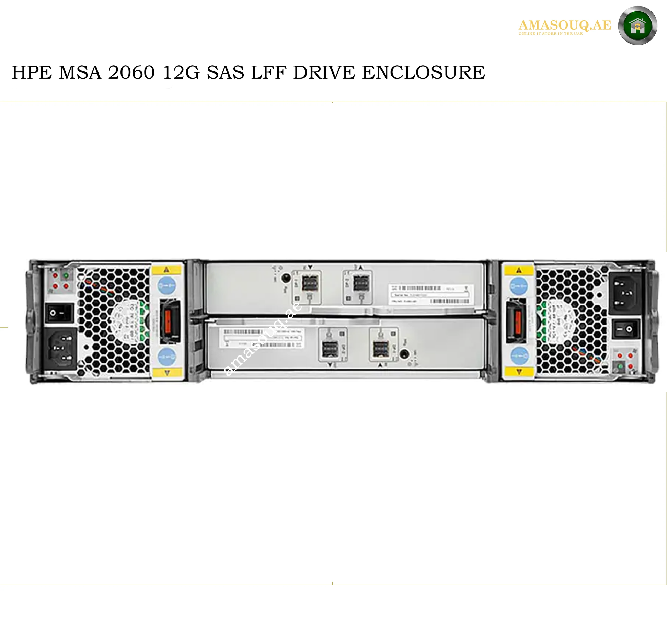
Task: Click the lower module barcode serial label
Action: (x=262, y=338)
